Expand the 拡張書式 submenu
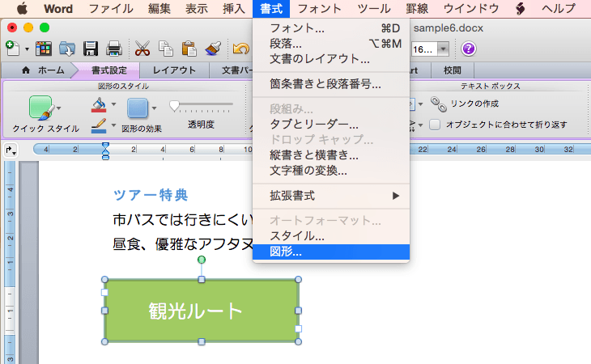591x364 pixels. (x=395, y=196)
